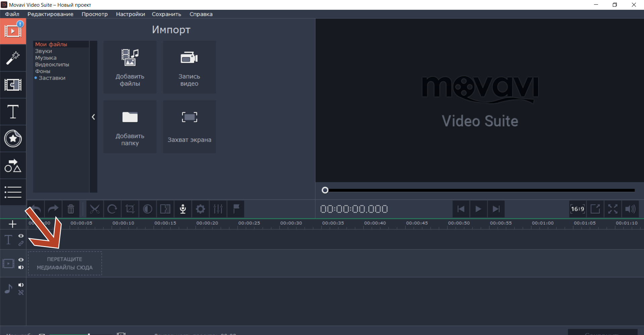Open the Настройки menu
Viewport: 644px width, 335px height.
pyautogui.click(x=130, y=14)
